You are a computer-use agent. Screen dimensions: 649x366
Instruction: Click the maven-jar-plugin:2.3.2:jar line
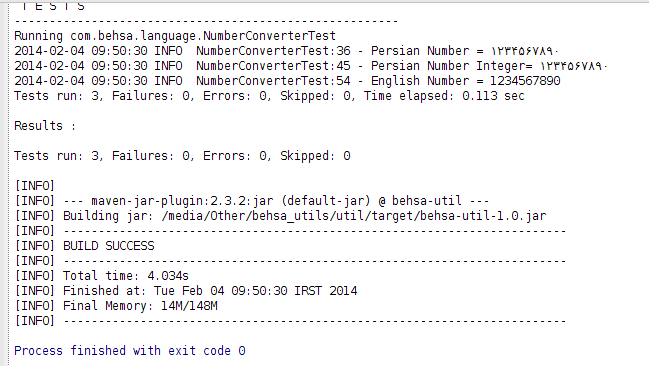pos(252,201)
